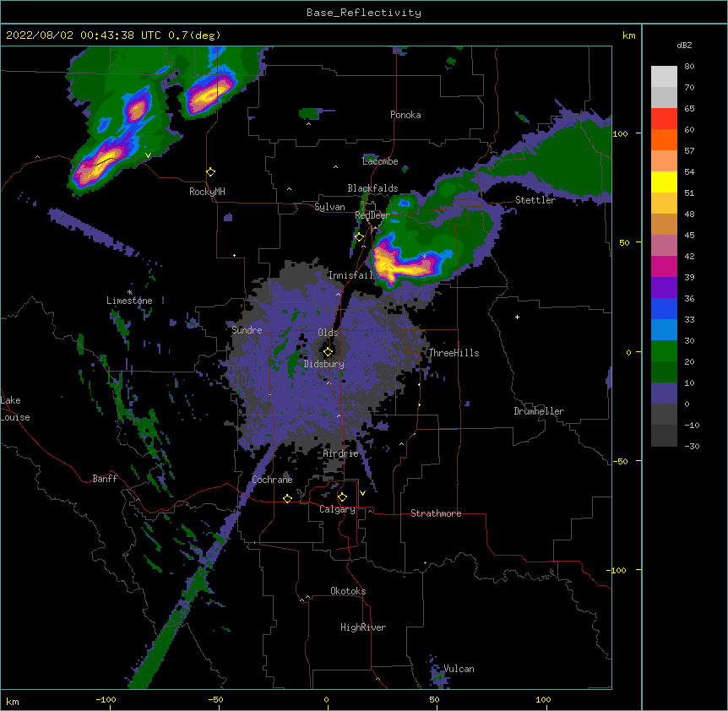Viewport: 728px width, 711px height.
Task: Click the 0 tick on vertical axis
Action: pos(628,352)
